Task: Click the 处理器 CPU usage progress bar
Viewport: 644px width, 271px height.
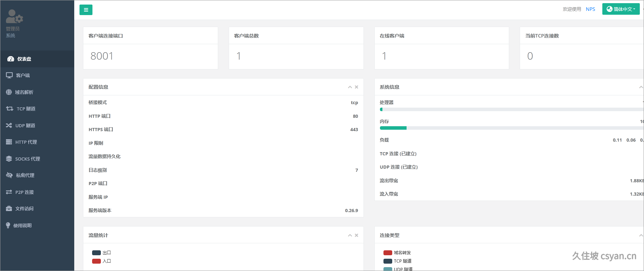Action: click(512, 109)
